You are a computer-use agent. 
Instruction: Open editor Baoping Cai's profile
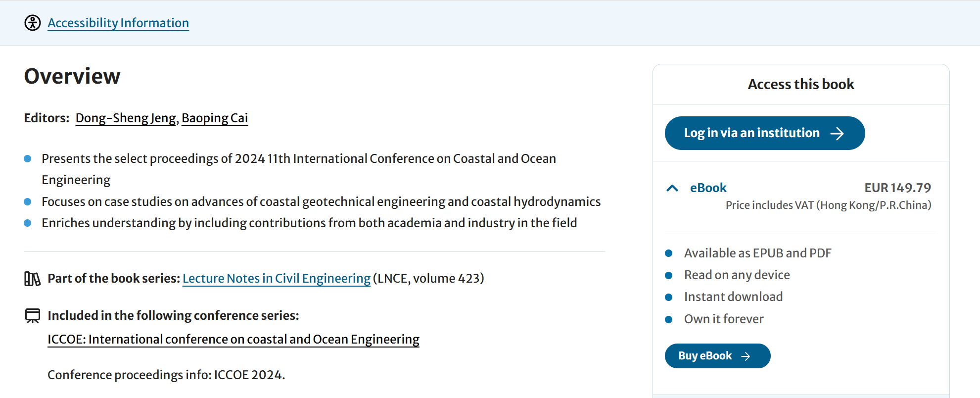click(215, 118)
